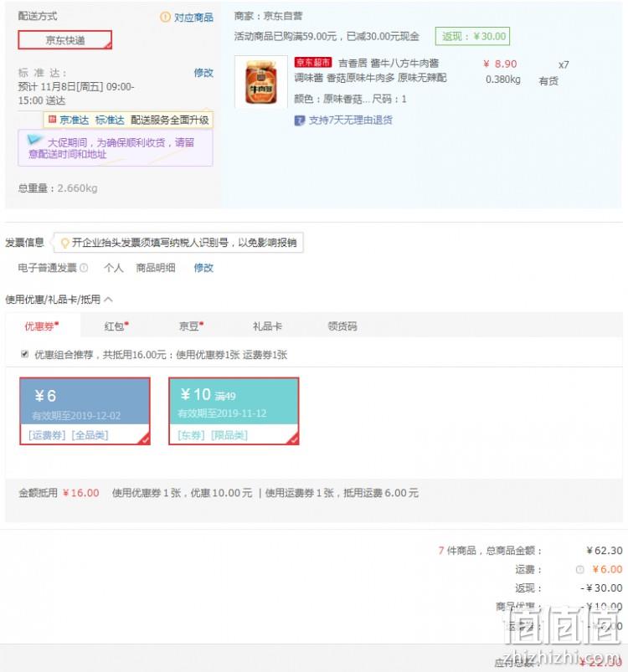Image resolution: width=628 pixels, height=672 pixels.
Task: Click the lightbulb icon in invoice tip
Action: 64,243
